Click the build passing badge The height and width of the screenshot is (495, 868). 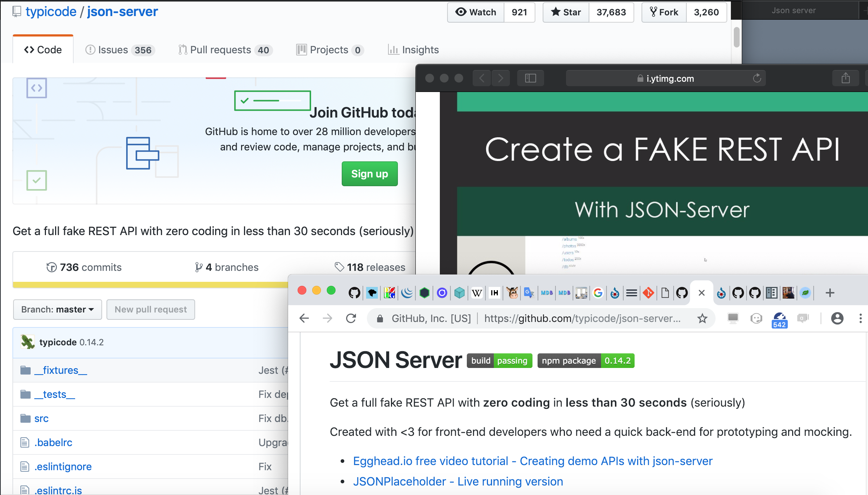[x=499, y=361]
